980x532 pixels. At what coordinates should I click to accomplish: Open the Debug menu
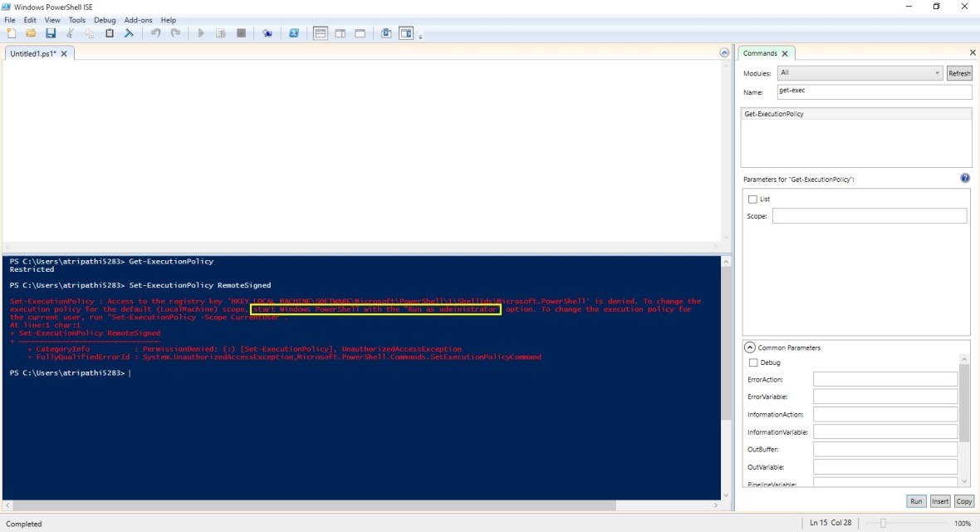point(105,20)
